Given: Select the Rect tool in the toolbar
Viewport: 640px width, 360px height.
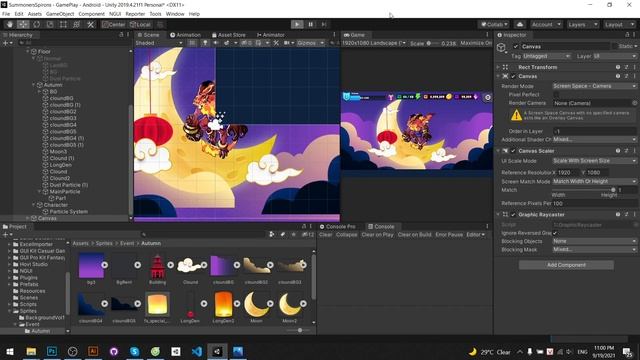Looking at the screenshot, I should point(63,24).
